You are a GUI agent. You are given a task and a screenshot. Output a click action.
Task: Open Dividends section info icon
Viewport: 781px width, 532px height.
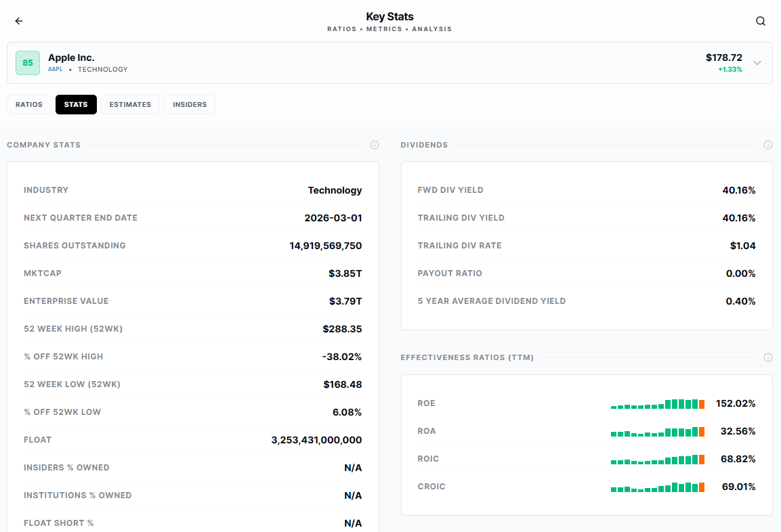(768, 145)
